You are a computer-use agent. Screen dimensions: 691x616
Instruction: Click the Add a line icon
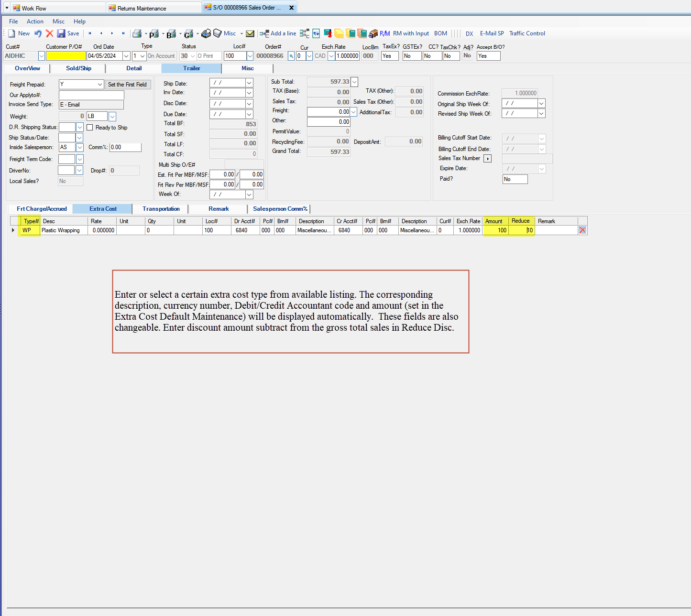(263, 33)
